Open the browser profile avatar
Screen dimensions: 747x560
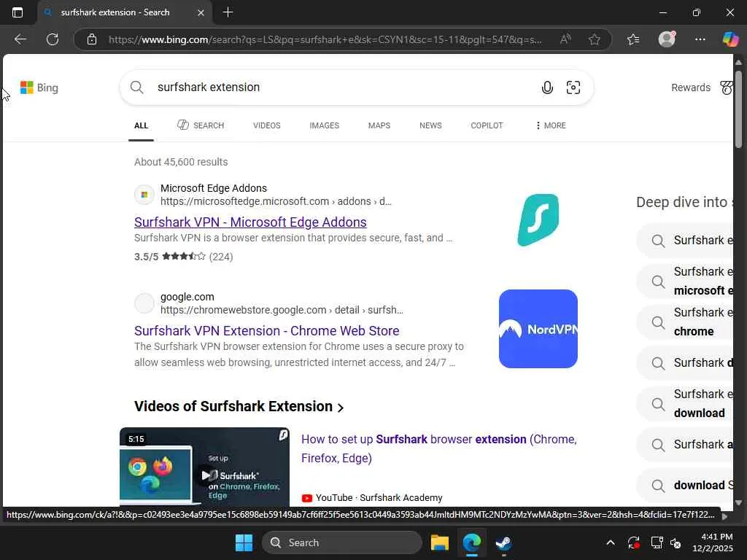[x=667, y=39]
